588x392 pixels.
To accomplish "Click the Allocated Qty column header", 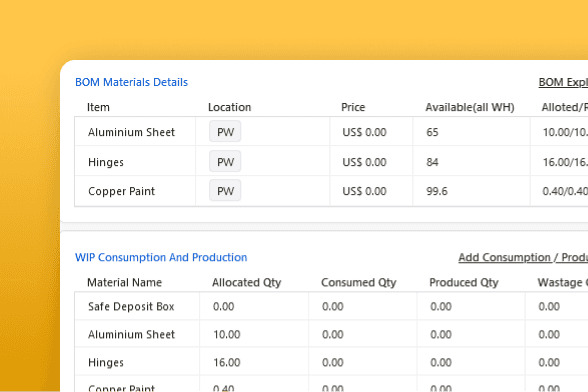I will pyautogui.click(x=246, y=282).
